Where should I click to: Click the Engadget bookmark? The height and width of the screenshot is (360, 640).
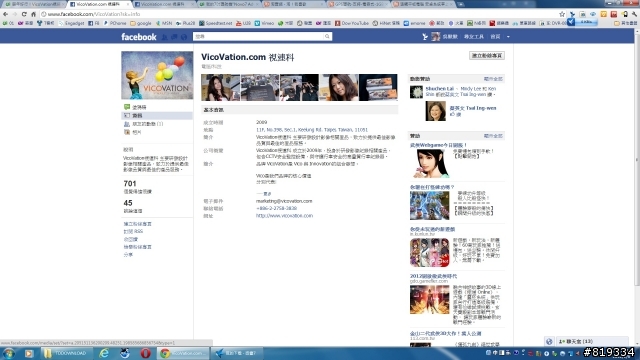tap(71, 23)
